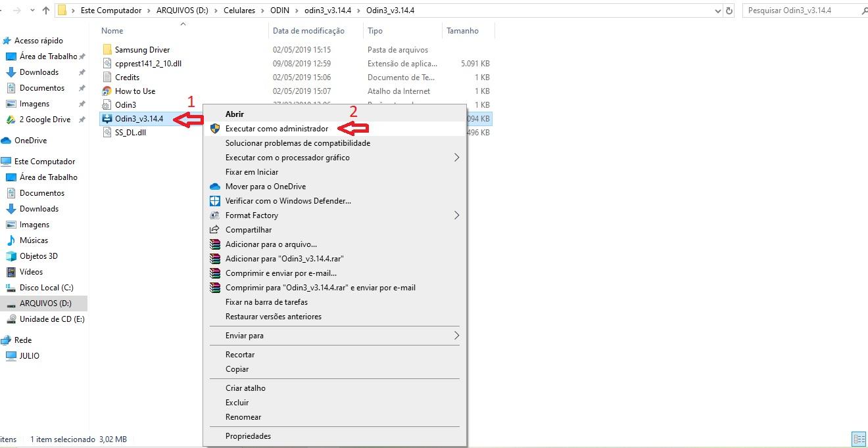The width and height of the screenshot is (868, 448).
Task: Select the SS_DL.dll file icon
Action: [x=108, y=133]
